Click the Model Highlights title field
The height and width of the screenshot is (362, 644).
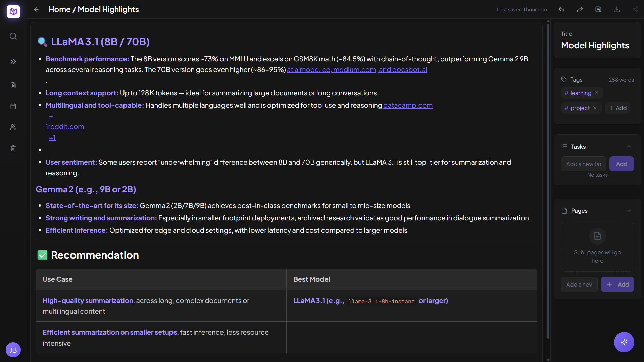(x=595, y=45)
